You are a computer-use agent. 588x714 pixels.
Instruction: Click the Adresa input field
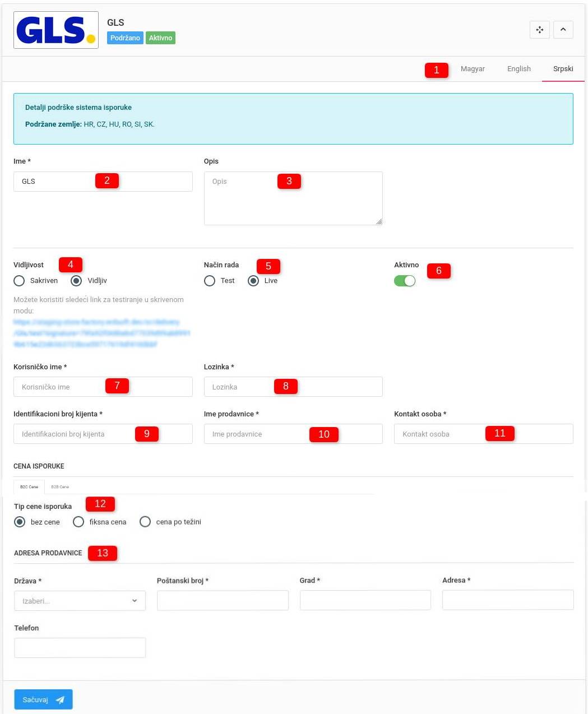[508, 600]
